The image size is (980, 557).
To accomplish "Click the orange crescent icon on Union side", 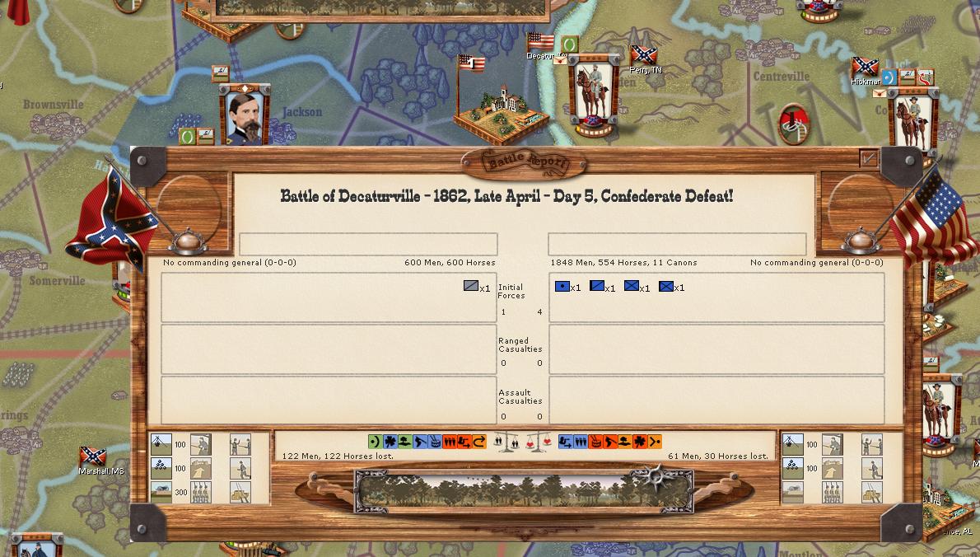I will [655, 442].
